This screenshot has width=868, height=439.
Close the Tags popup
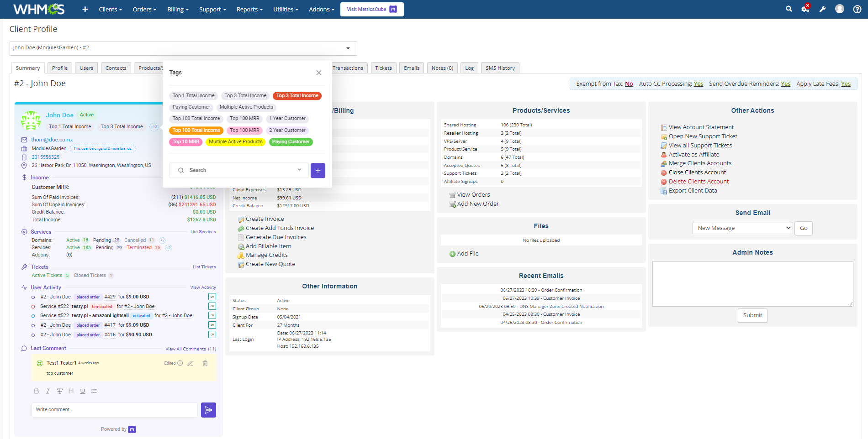tap(319, 73)
